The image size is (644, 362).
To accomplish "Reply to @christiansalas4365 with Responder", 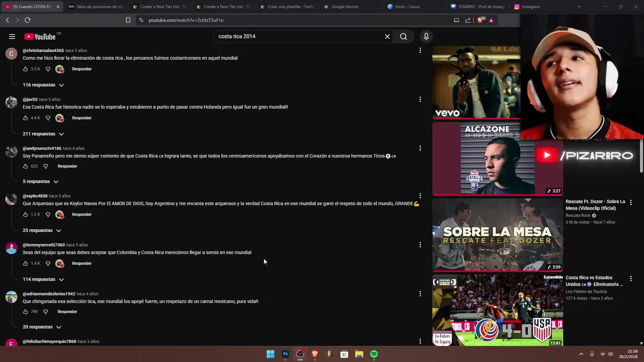I will tap(82, 69).
